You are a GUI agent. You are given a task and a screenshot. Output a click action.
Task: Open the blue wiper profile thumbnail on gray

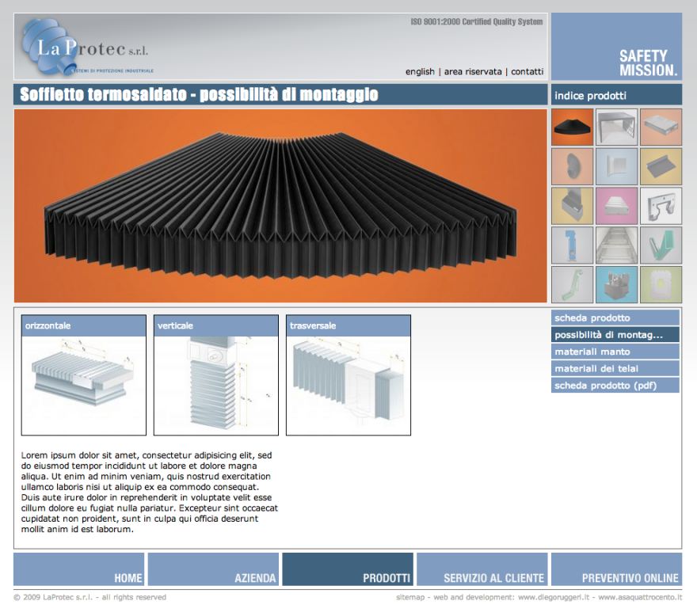tap(572, 245)
